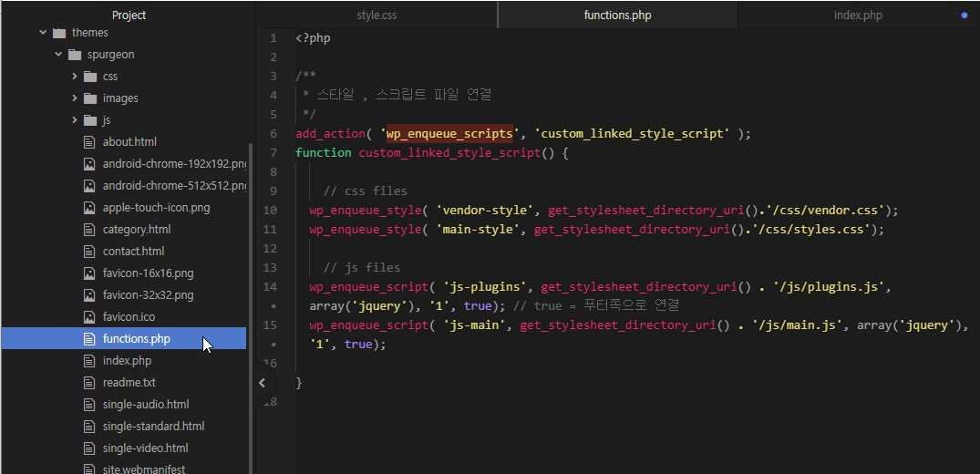980x474 pixels.
Task: Click the single-video.html file icon
Action: click(89, 448)
